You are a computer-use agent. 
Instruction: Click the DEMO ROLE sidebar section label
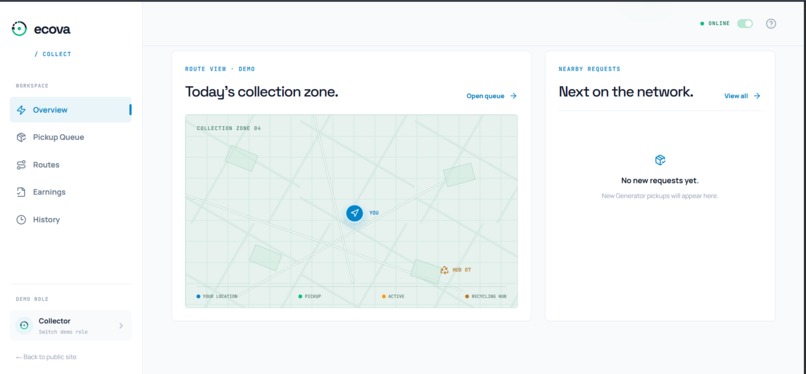(x=32, y=299)
